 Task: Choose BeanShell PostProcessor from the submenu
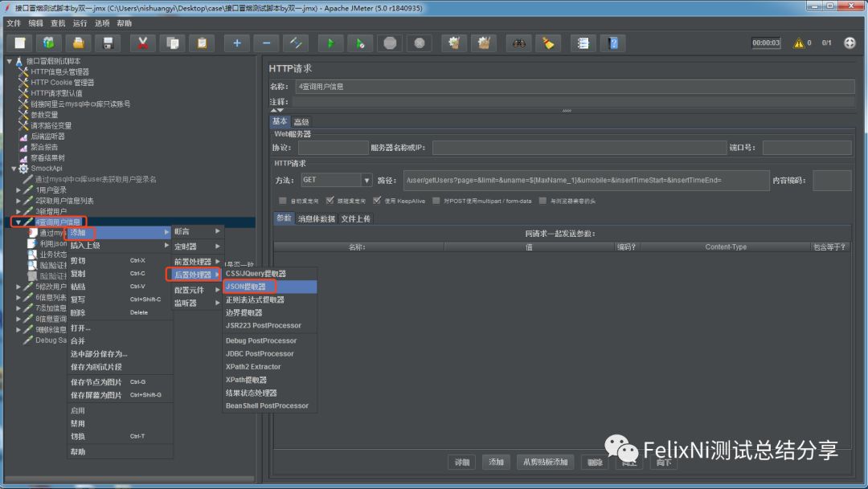point(269,405)
